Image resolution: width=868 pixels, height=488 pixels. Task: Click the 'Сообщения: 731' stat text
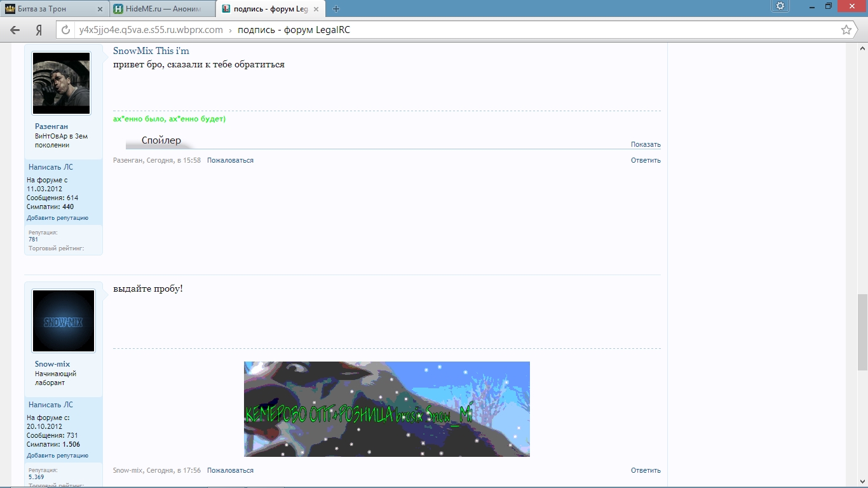53,435
